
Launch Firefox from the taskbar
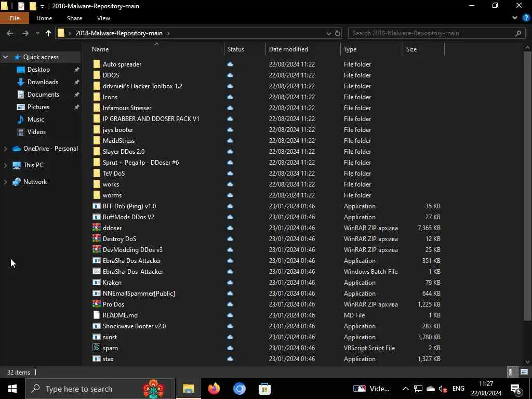click(214, 389)
